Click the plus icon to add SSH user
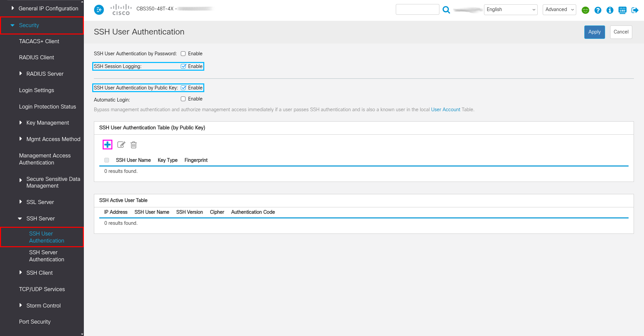Viewport: 644px width, 336px height. click(107, 145)
